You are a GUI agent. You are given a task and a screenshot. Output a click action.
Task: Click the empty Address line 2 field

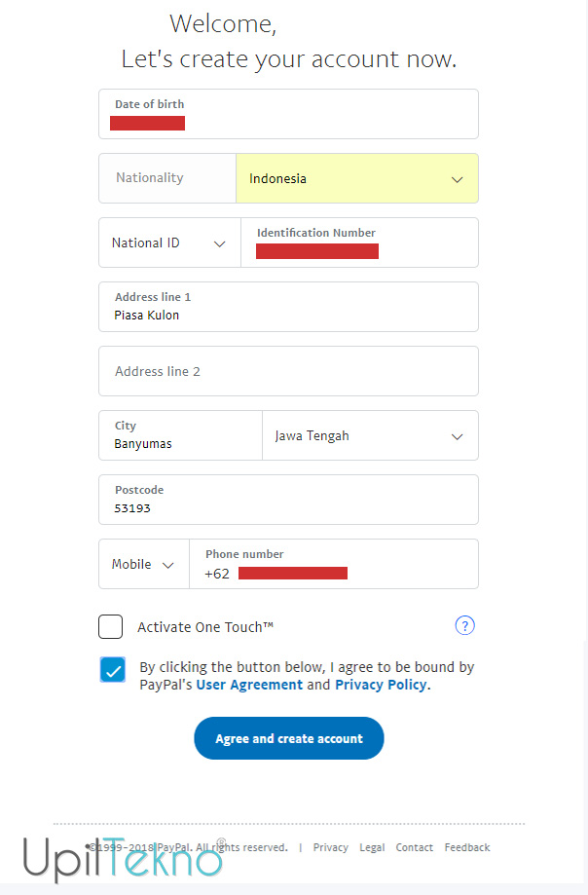coord(288,371)
